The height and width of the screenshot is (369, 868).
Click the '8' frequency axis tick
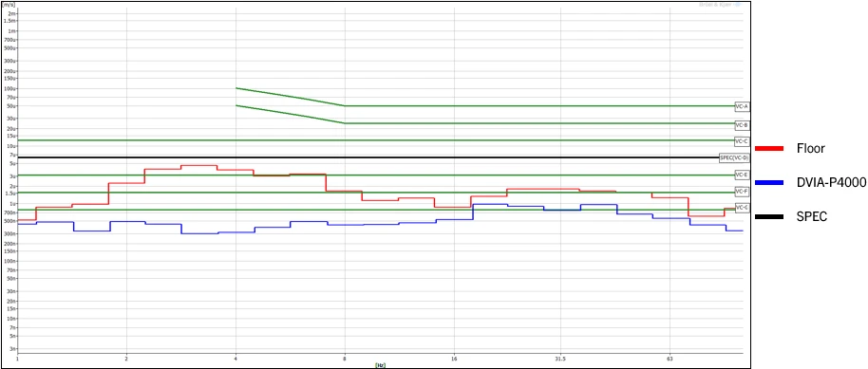345,359
